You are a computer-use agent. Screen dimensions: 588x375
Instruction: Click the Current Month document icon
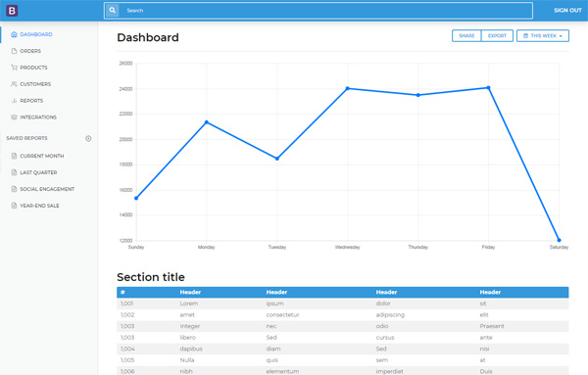pos(15,156)
